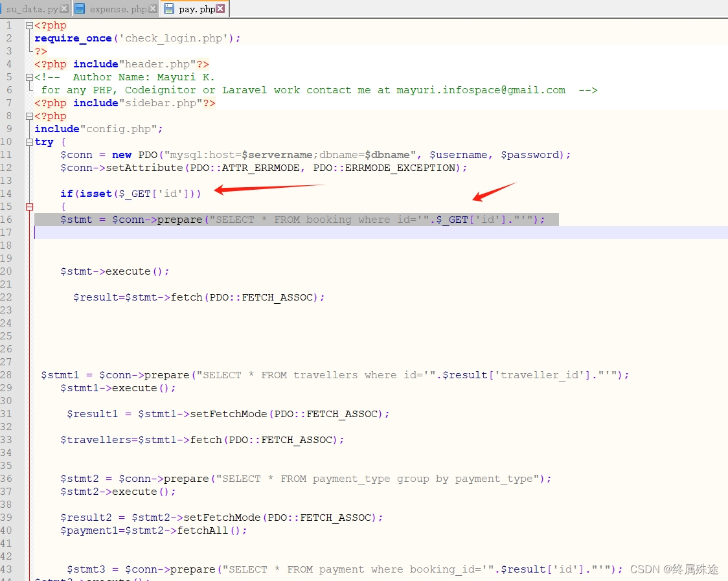This screenshot has width=728, height=581.
Task: Click $stmt1->execute(); on line 29
Action: pyautogui.click(x=118, y=388)
